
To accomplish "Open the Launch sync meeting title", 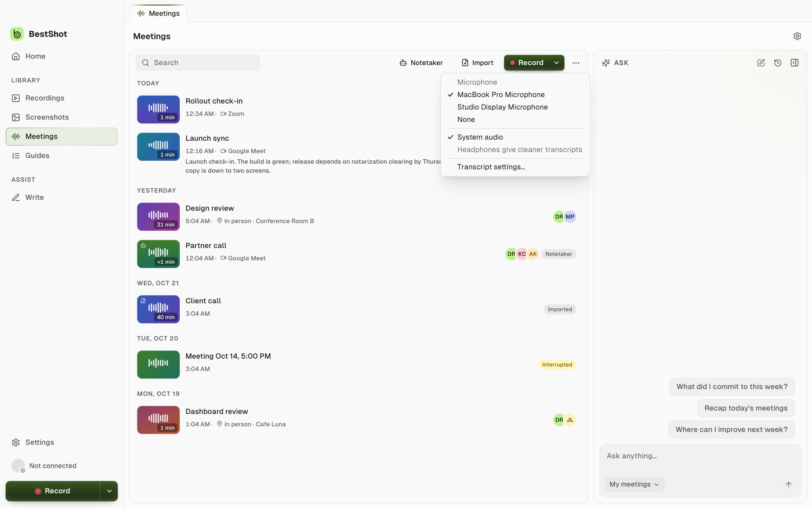I will (207, 138).
